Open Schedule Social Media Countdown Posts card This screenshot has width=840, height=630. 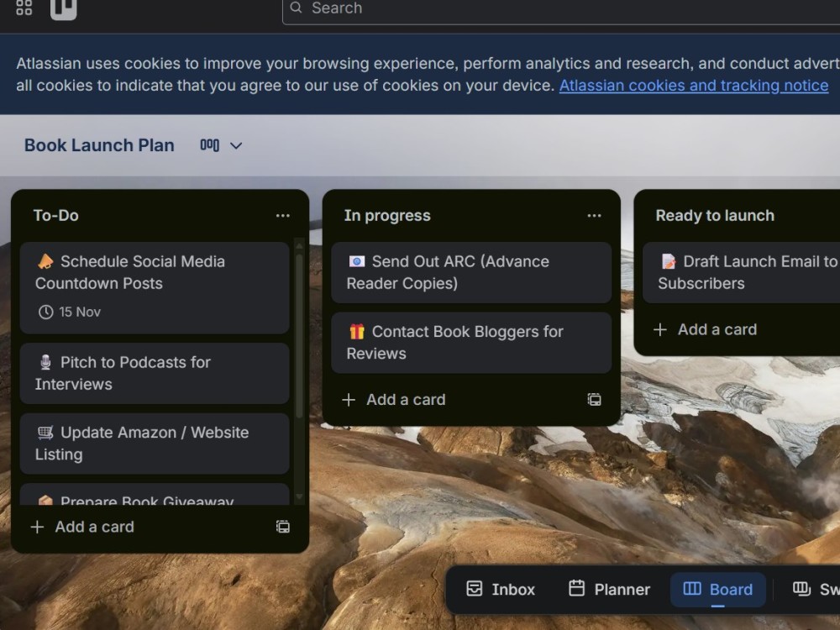[x=155, y=287]
